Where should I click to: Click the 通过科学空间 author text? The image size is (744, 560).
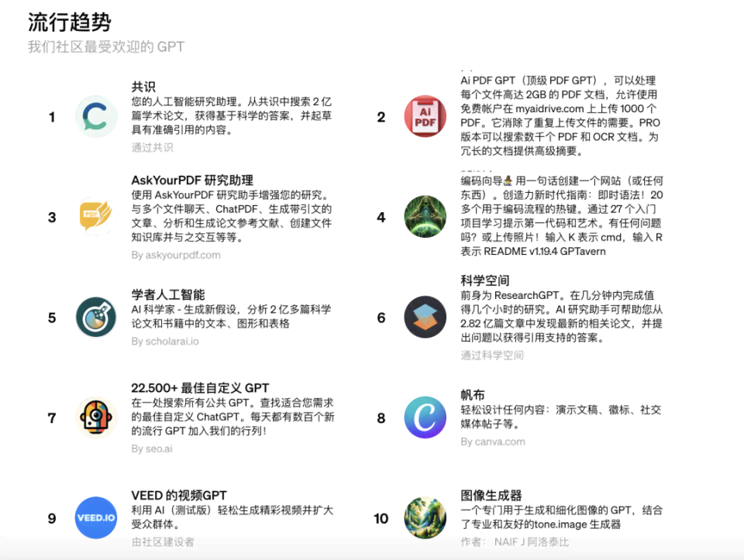point(492,356)
